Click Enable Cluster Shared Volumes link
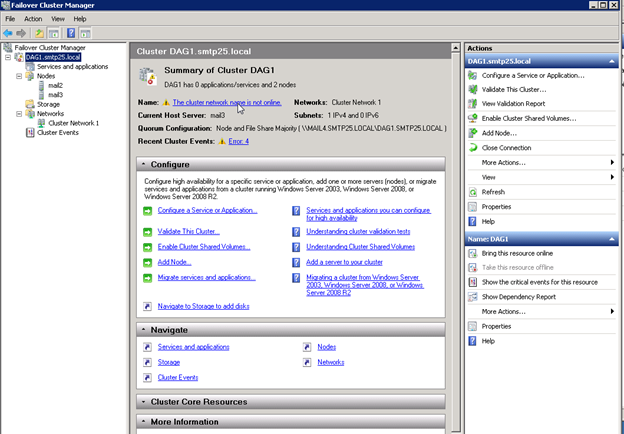 click(x=204, y=247)
